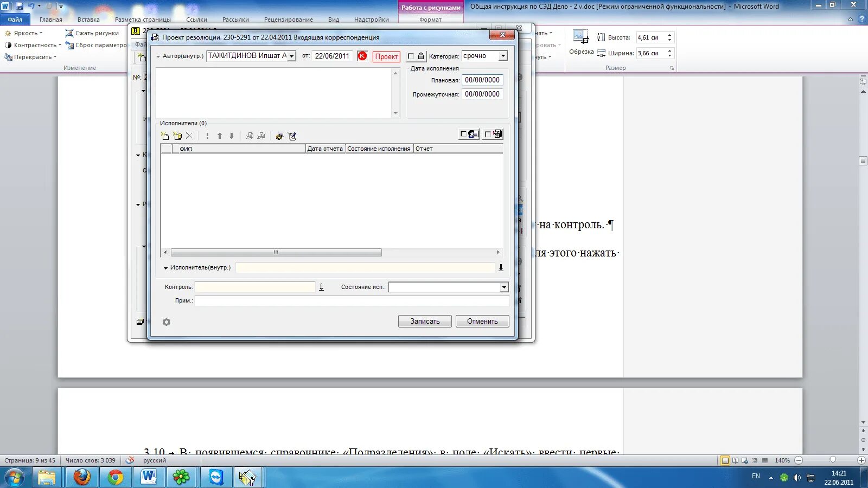Toggle the checkbox with the person card icon

463,134
